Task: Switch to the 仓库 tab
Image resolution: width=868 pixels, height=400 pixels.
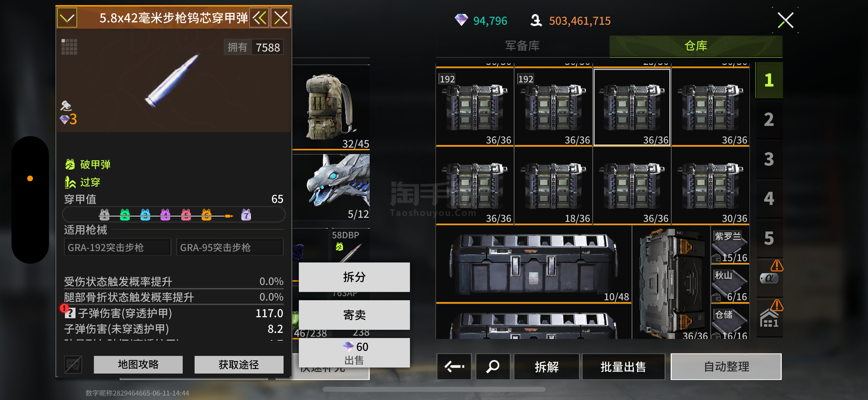Action: (x=696, y=46)
